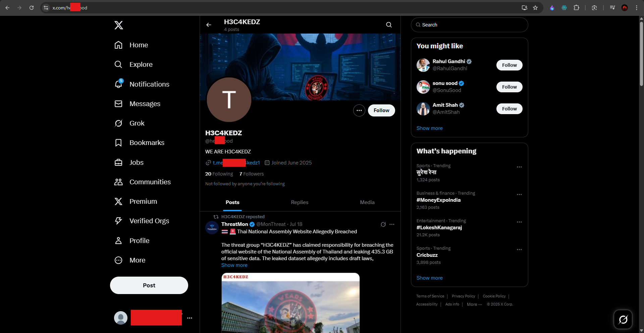Open Notifications bell icon
Viewport: 644px width, 333px height.
[118, 84]
